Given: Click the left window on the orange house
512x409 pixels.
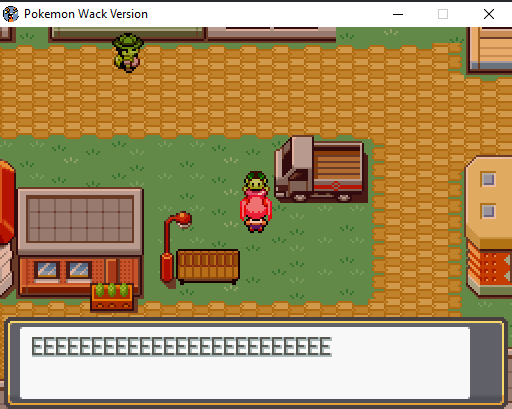Looking at the screenshot, I should pyautogui.click(x=47, y=270).
